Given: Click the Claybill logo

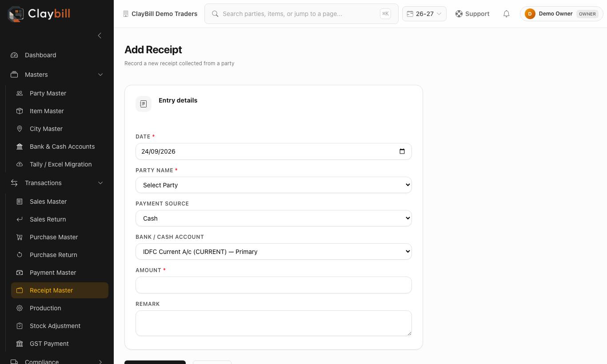Looking at the screenshot, I should point(39,14).
